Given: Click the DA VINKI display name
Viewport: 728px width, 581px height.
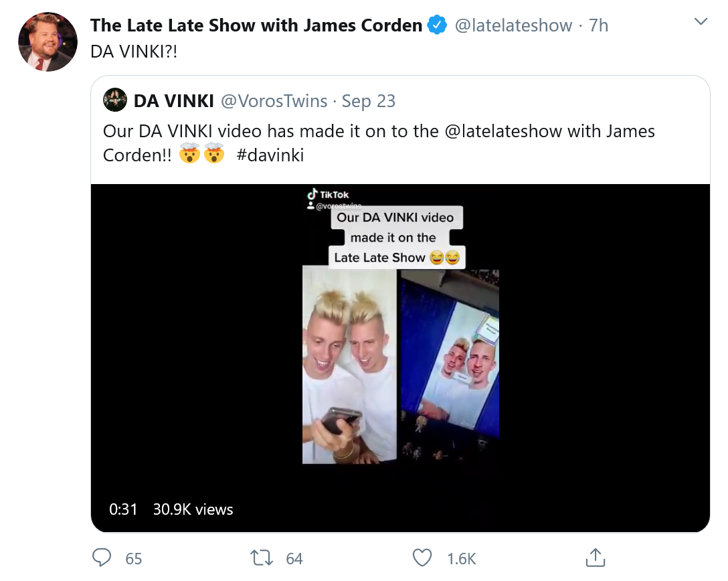Looking at the screenshot, I should pyautogui.click(x=174, y=101).
